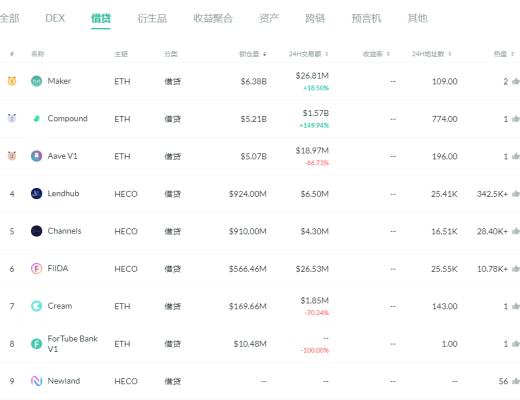Switch to the 资产 tab
The image size is (520, 400).
(x=269, y=18)
